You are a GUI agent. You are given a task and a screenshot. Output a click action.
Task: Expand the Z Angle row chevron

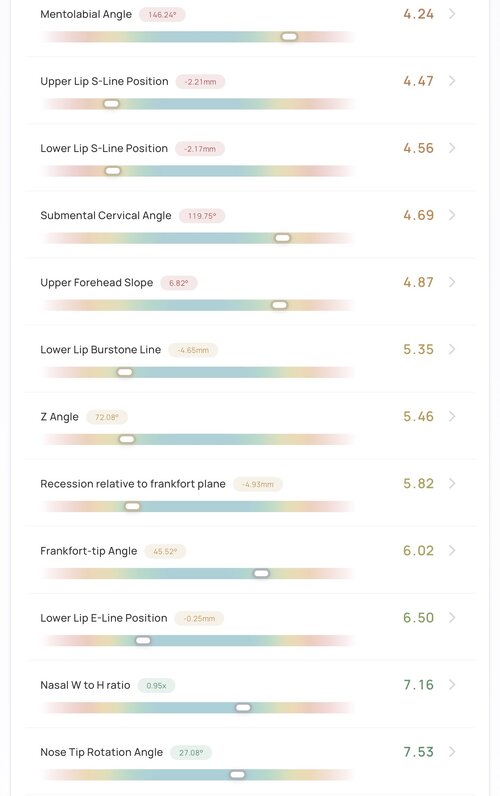pos(452,416)
